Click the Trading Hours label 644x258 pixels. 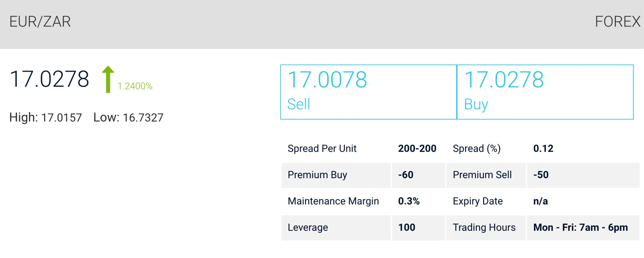point(484,228)
